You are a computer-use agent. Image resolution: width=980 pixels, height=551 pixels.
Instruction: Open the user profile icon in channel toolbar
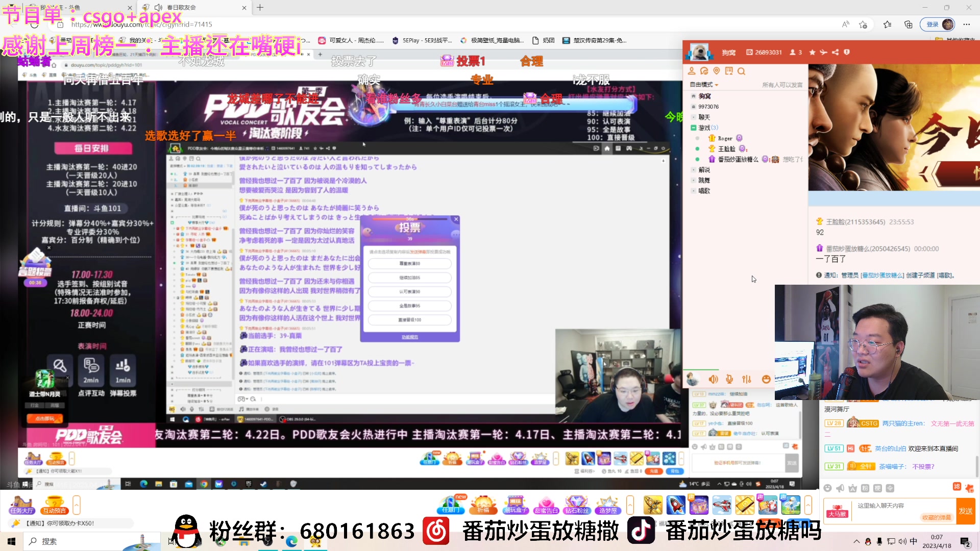[692, 71]
